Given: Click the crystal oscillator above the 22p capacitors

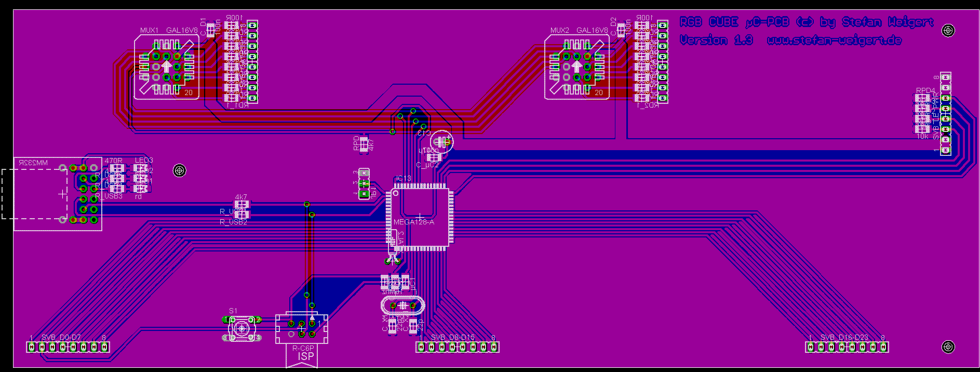Looking at the screenshot, I should tap(402, 305).
